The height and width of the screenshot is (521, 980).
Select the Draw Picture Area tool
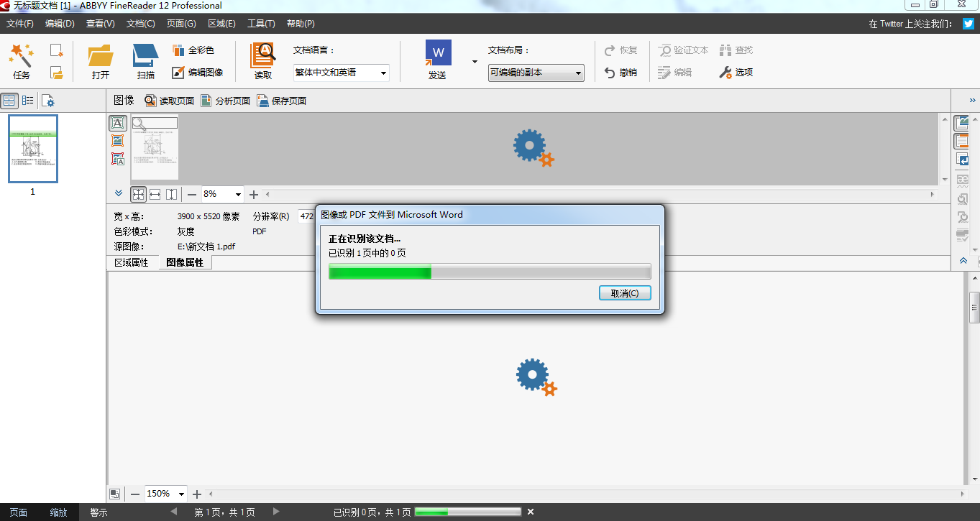point(118,141)
